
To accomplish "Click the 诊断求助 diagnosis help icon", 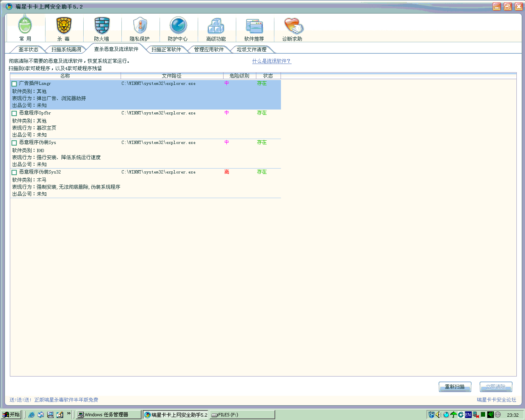I will (x=292, y=28).
